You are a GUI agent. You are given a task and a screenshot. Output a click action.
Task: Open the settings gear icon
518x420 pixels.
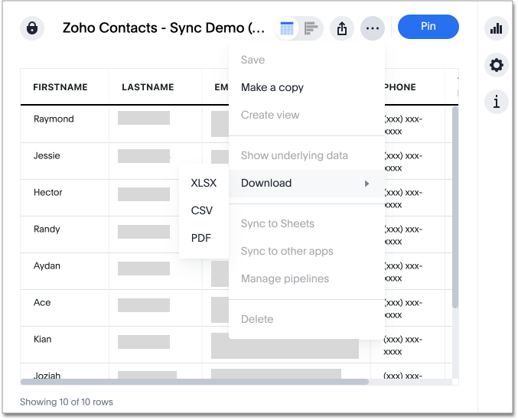(497, 65)
